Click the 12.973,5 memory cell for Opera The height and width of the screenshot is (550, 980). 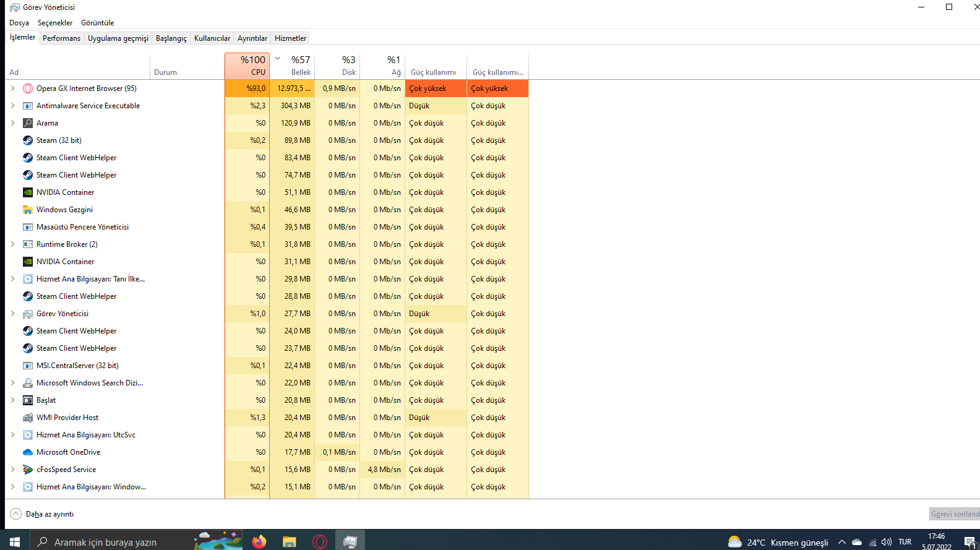point(292,88)
